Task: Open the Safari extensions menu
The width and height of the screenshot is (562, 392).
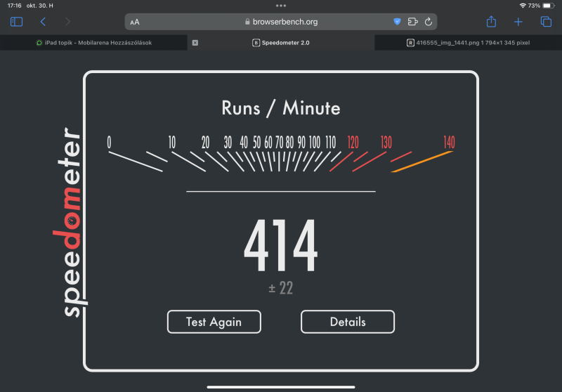Action: click(413, 22)
